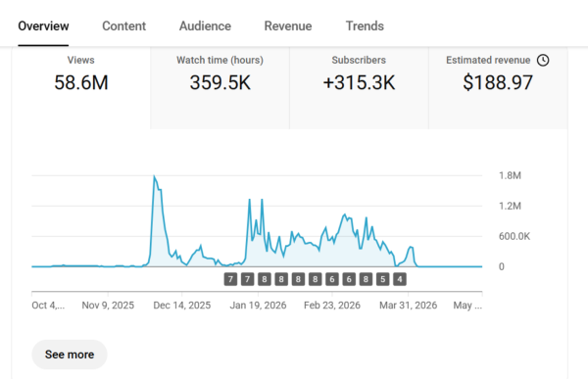
Task: Open the Trends tab
Action: 365,26
